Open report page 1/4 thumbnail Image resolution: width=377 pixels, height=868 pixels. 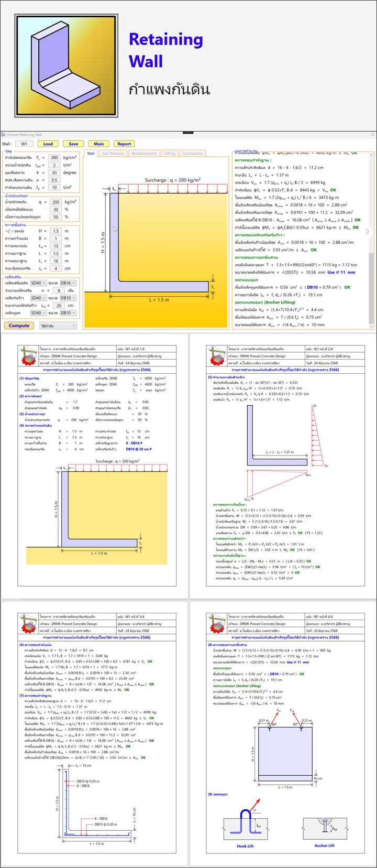[x=94, y=468]
